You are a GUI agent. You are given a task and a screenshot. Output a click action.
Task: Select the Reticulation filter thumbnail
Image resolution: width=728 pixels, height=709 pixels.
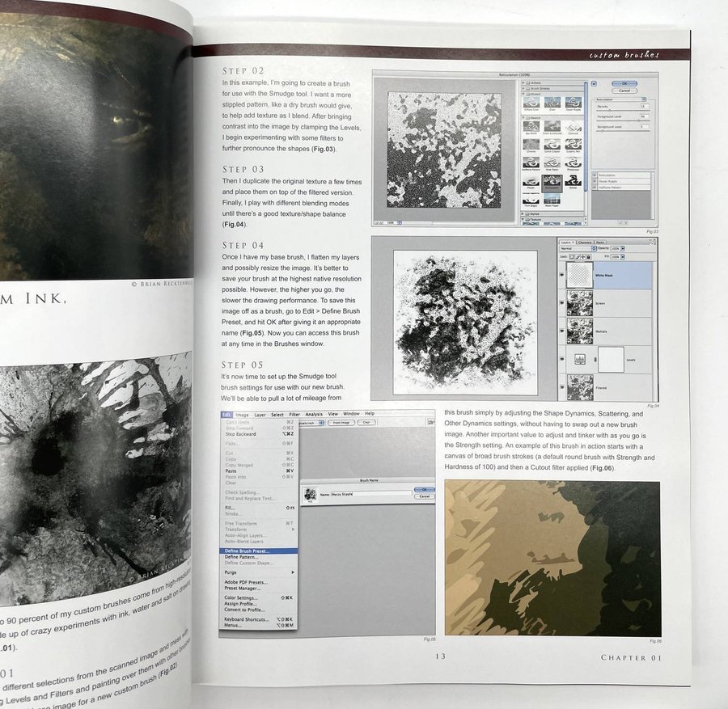[x=553, y=182]
